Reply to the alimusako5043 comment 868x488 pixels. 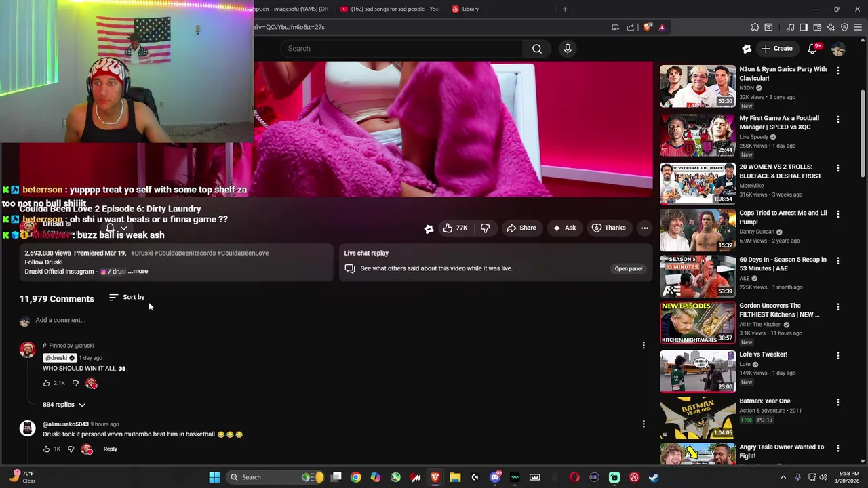pos(110,449)
